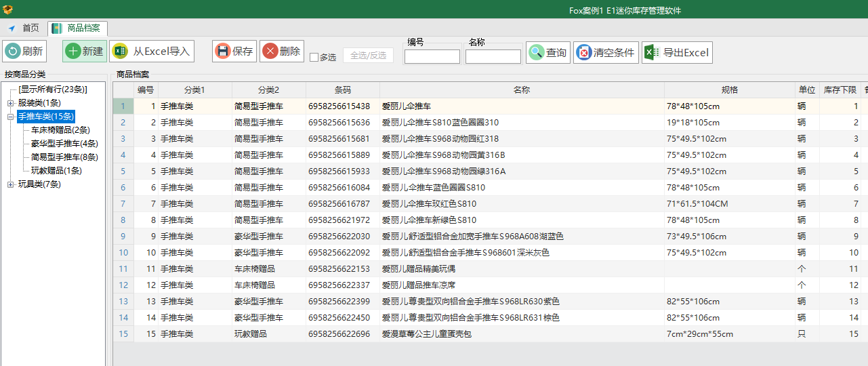Click the 编号 column header

tap(146, 90)
